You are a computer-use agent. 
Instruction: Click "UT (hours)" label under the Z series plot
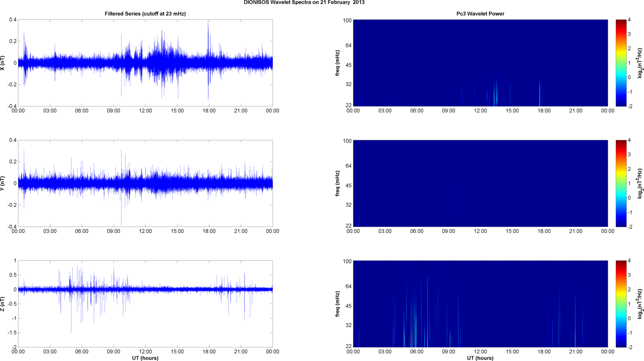tap(145, 358)
